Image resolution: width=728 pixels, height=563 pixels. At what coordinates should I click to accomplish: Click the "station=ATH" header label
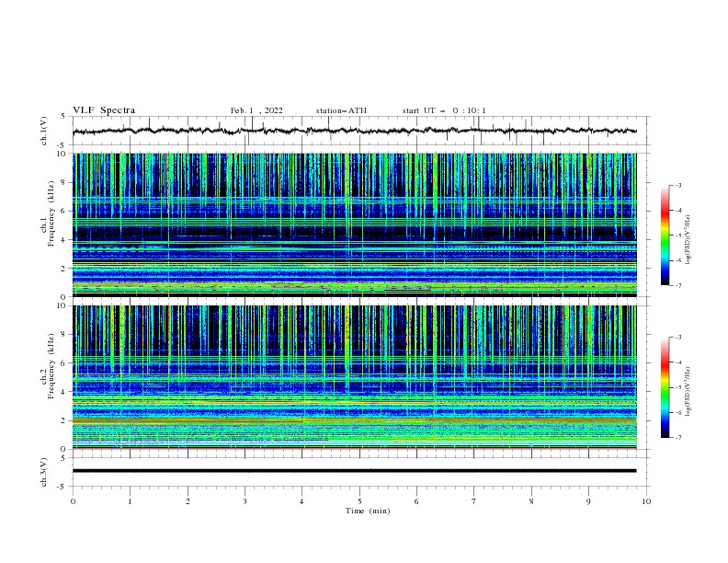pyautogui.click(x=341, y=110)
